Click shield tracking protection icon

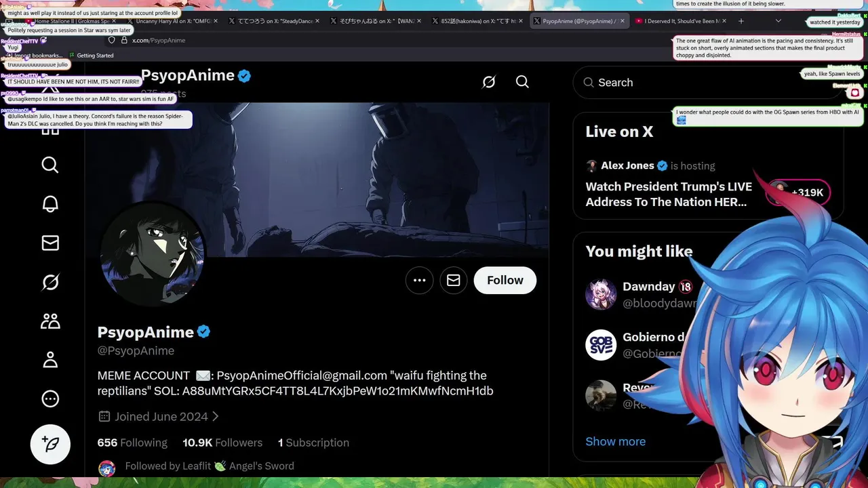coord(112,40)
